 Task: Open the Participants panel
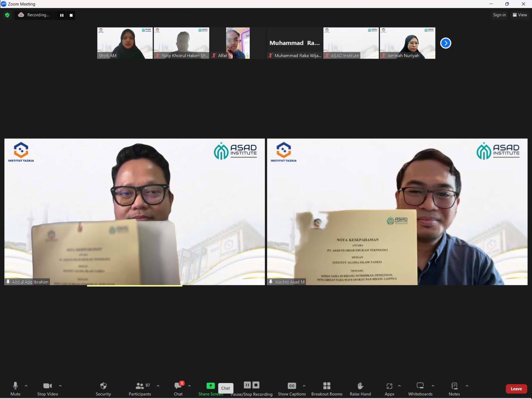click(140, 389)
